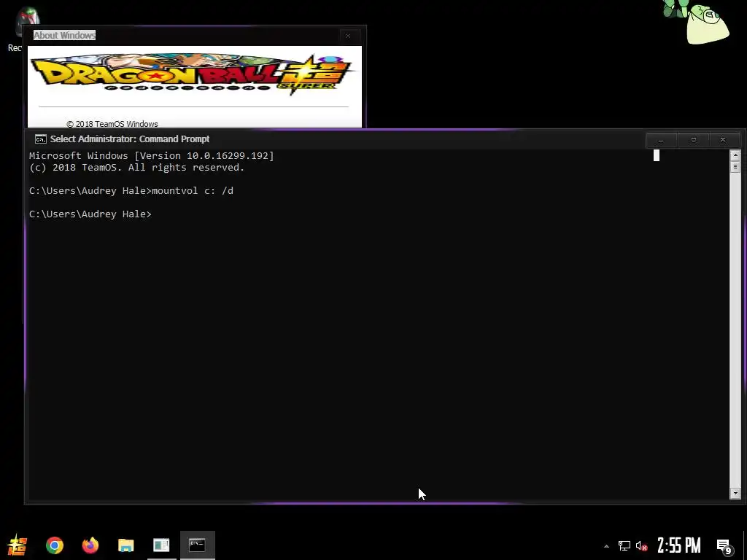Click the scrollbar down arrow in Command Prompt

pos(735,494)
